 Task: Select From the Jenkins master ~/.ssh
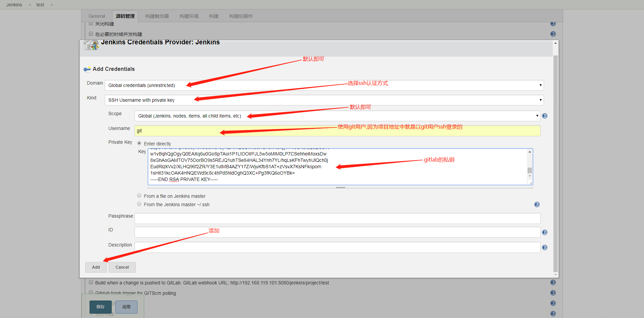click(139, 204)
